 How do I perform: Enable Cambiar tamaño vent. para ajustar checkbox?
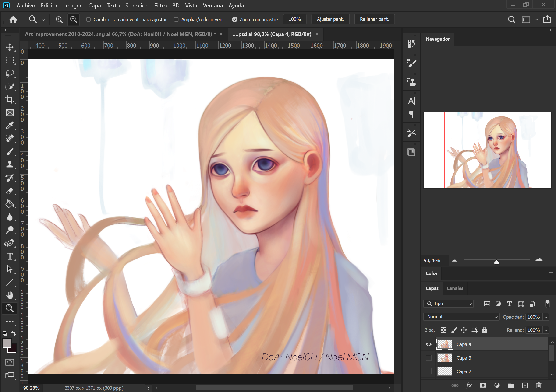[x=89, y=19]
